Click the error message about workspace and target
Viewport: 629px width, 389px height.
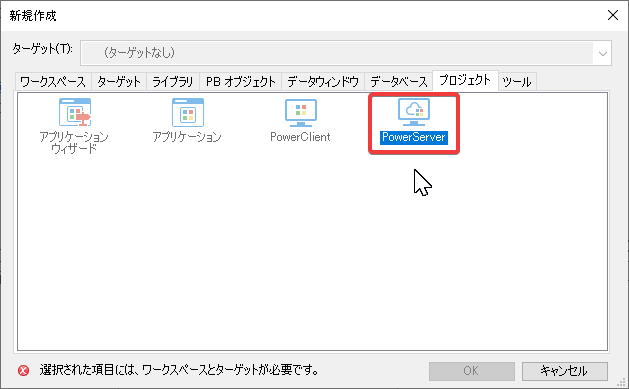pyautogui.click(x=179, y=370)
